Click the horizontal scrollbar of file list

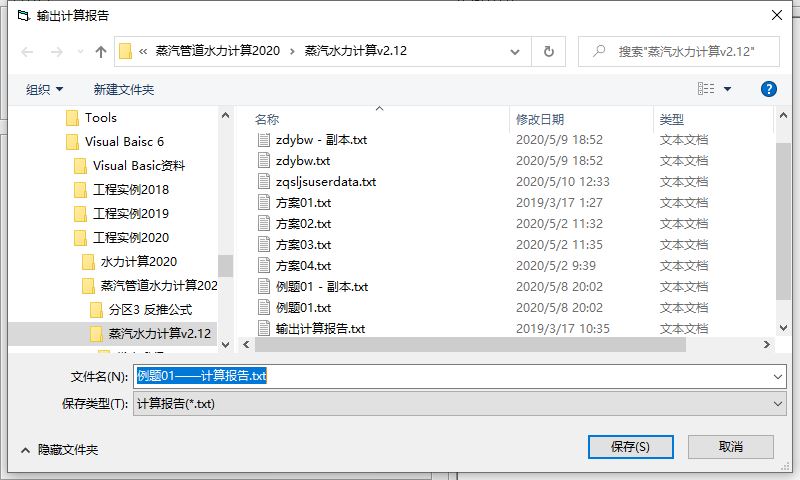click(x=470, y=344)
